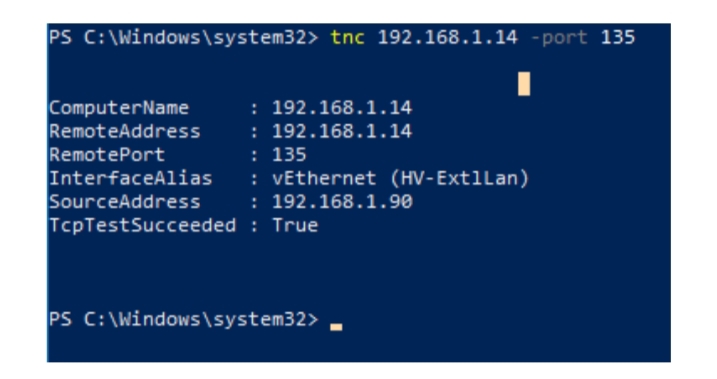Click the ComputerName value 192.168.1.14
The height and width of the screenshot is (379, 717).
342,108
